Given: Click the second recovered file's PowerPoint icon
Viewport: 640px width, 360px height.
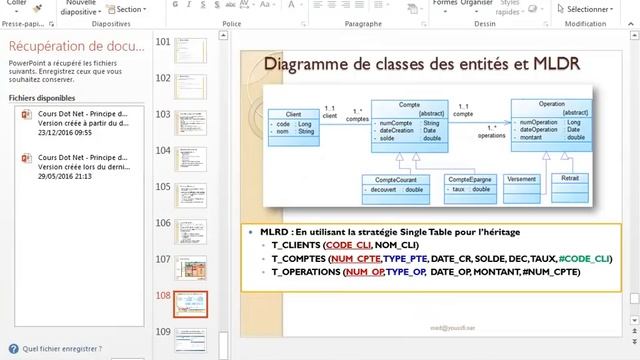Looking at the screenshot, I should coord(27,158).
